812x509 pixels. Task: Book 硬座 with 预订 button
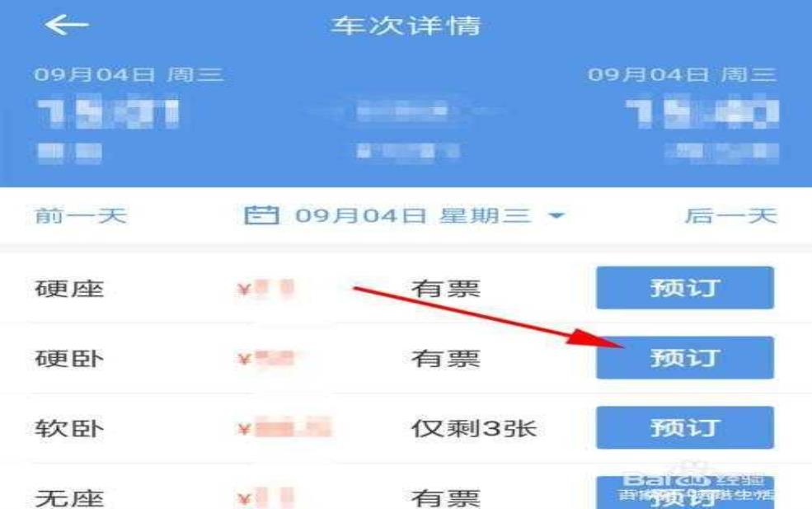tap(684, 288)
